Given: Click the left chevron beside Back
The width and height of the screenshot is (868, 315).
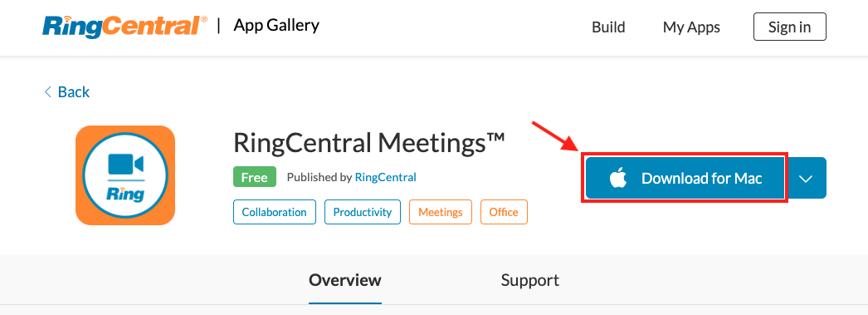Looking at the screenshot, I should [47, 92].
